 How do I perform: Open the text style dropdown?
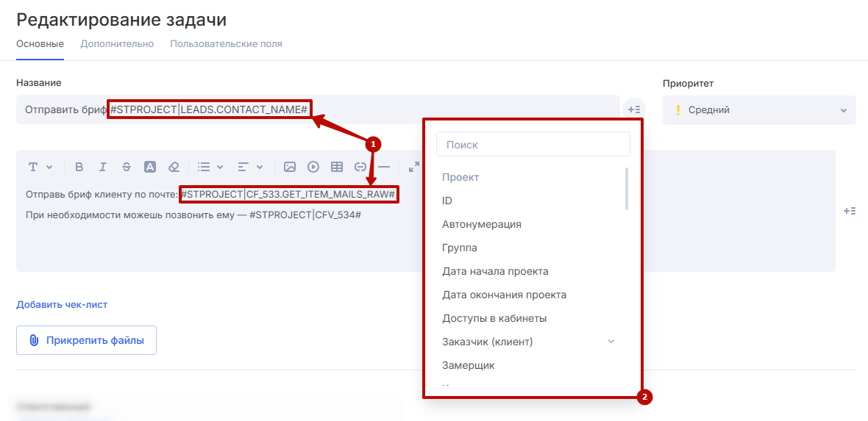pos(40,167)
